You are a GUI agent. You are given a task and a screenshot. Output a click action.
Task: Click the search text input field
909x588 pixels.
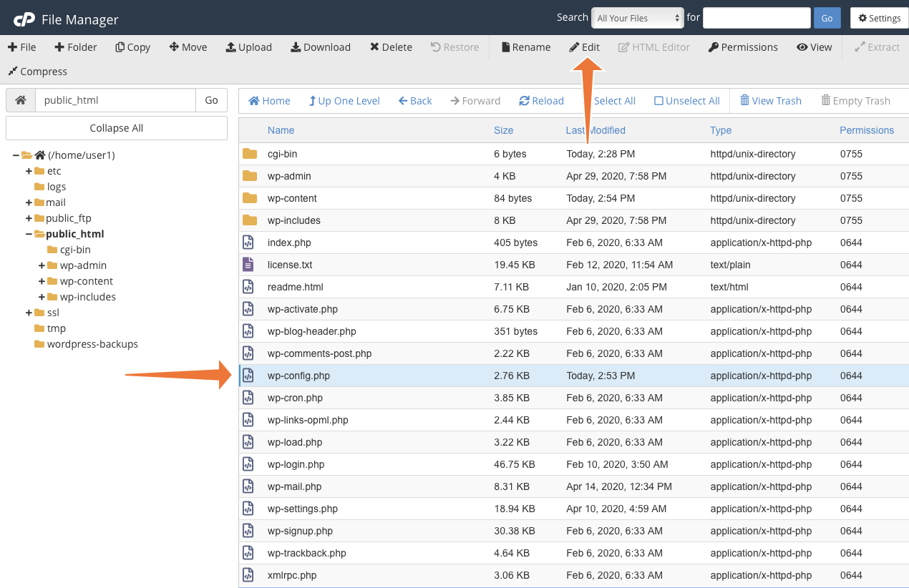tap(757, 18)
